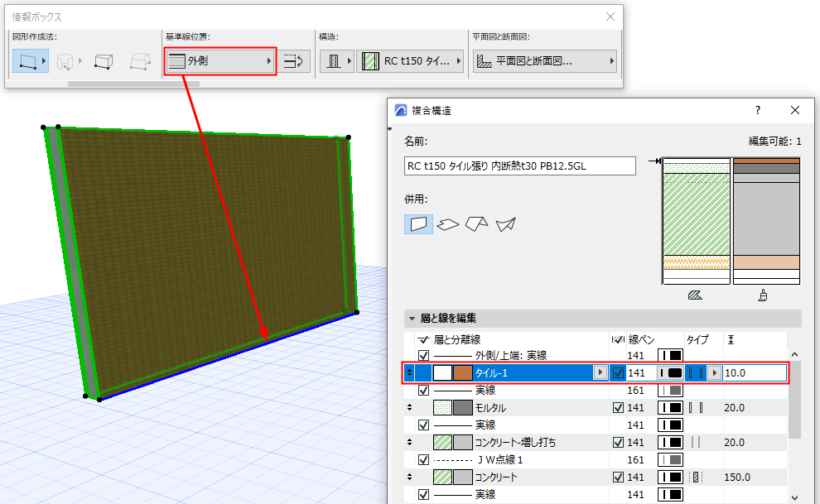The image size is (820, 504).
Task: Click the list scrollbar down arrow
Action: pos(795,497)
